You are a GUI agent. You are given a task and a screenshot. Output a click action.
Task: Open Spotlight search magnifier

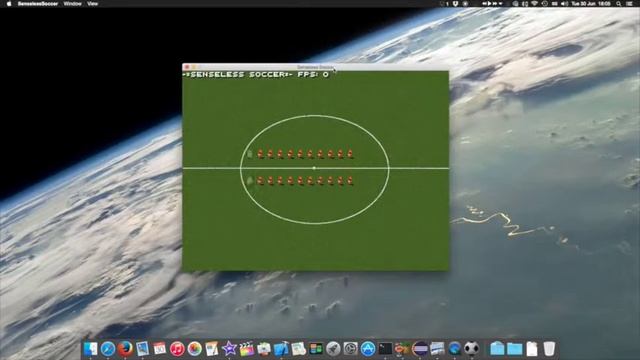pos(619,4)
